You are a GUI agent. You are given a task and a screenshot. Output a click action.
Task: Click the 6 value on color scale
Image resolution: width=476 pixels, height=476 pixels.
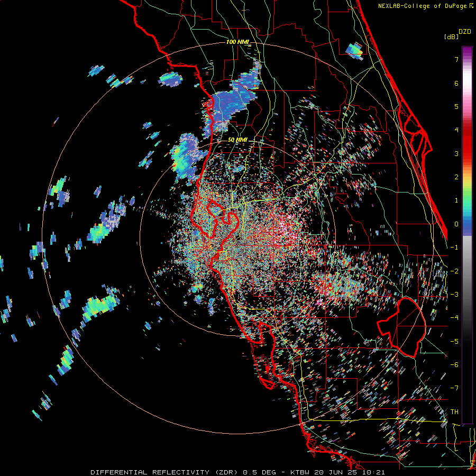(x=456, y=83)
